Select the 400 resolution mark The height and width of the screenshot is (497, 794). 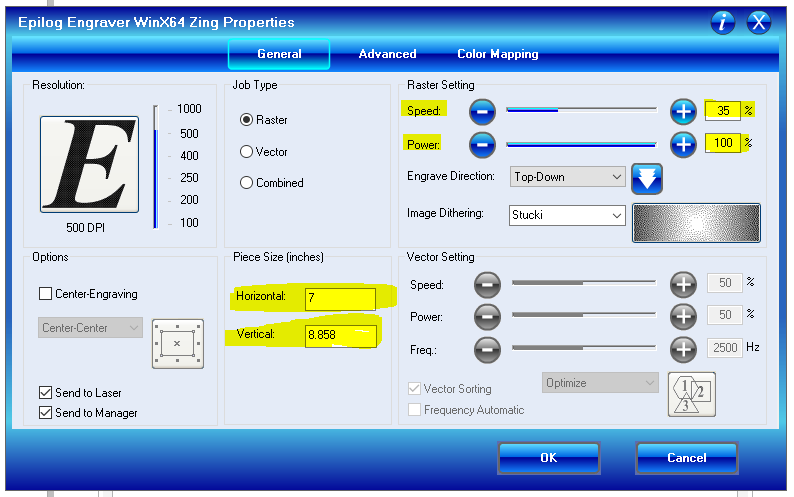tap(189, 156)
